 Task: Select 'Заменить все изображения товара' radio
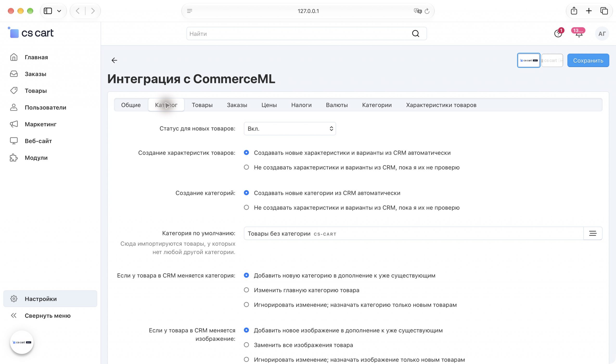point(246,345)
